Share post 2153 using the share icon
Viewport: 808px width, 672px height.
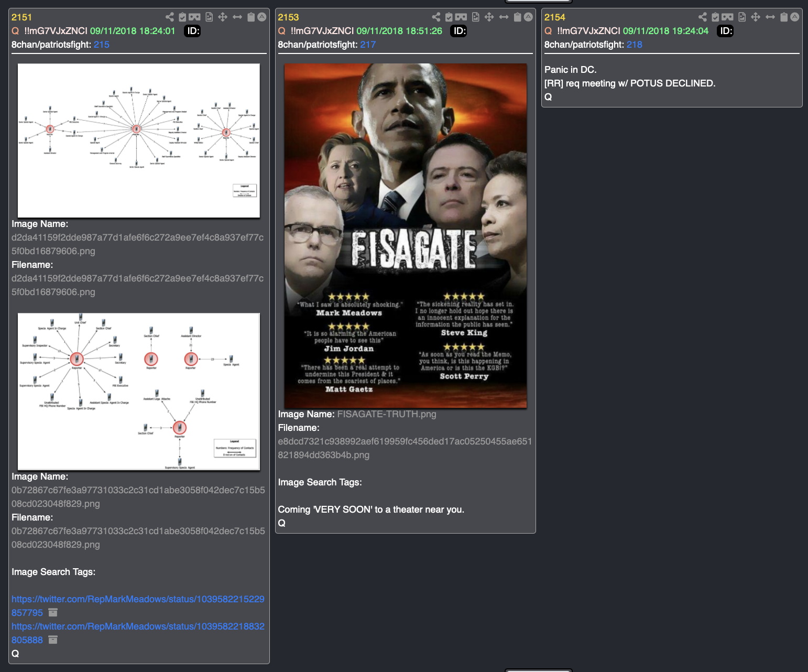pyautogui.click(x=436, y=17)
